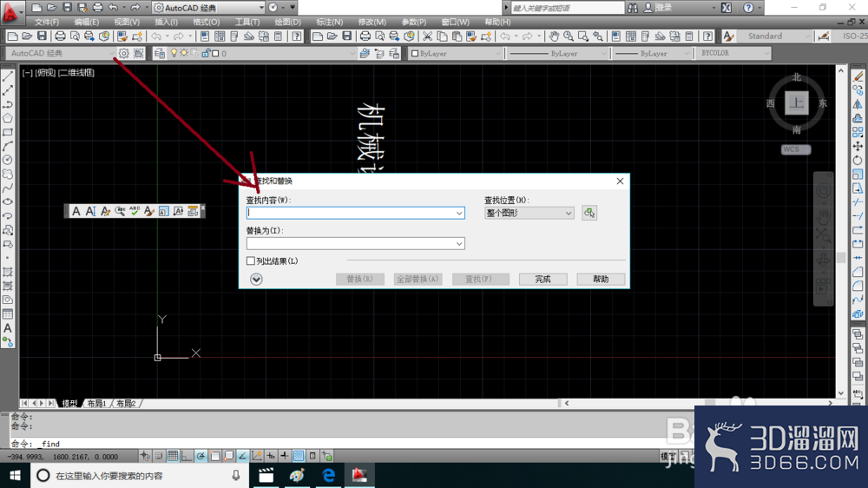The height and width of the screenshot is (488, 868).
Task: Toggle ortho mode in status bar
Action: 187,456
